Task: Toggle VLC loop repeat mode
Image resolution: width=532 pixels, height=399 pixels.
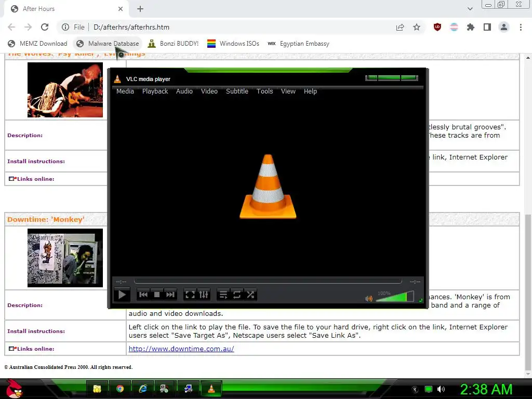Action: [x=237, y=295]
